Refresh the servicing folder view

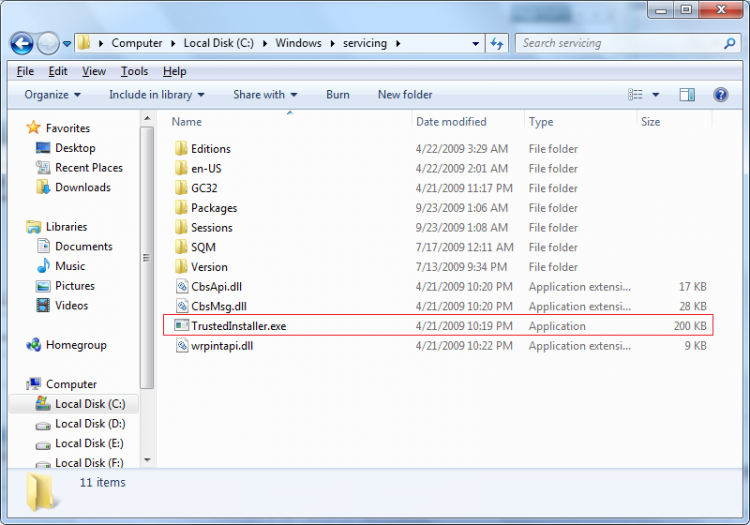497,44
